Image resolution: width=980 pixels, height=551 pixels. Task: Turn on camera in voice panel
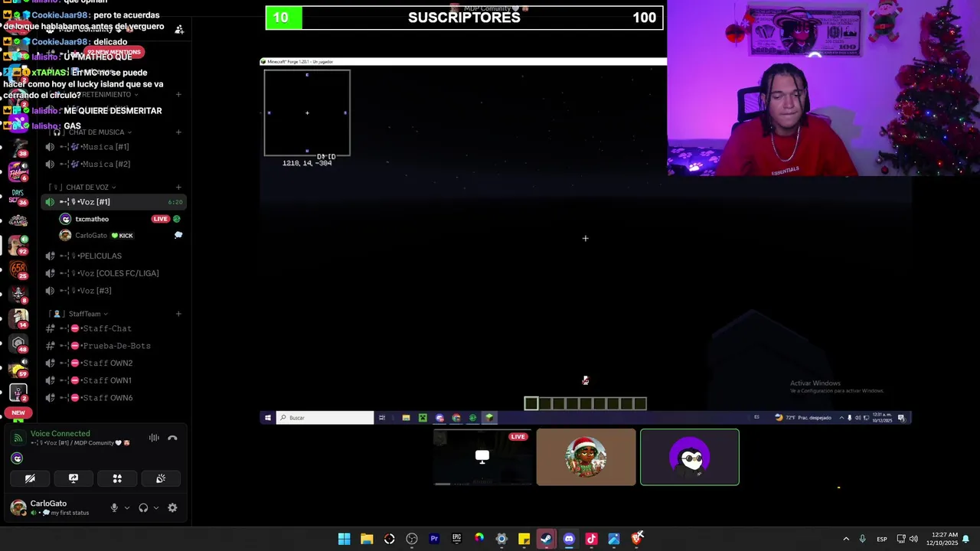coord(30,478)
